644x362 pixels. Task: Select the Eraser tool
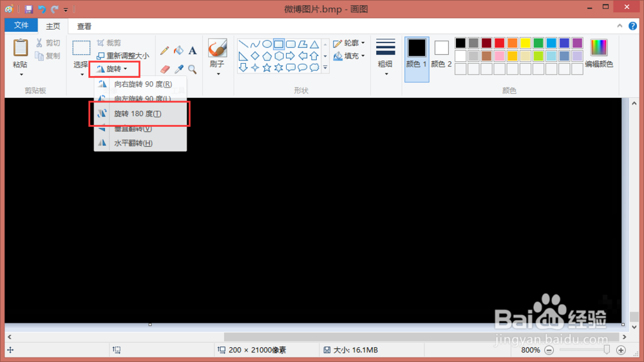[165, 69]
